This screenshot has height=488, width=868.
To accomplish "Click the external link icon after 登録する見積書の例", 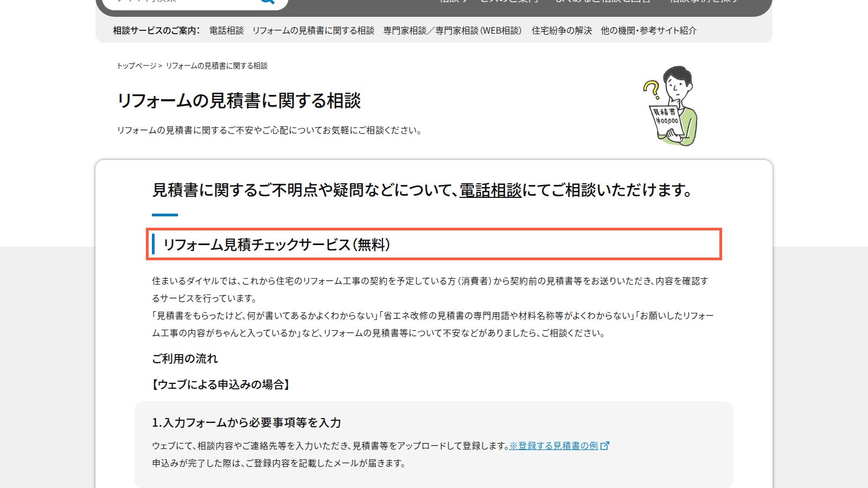I will [605, 446].
